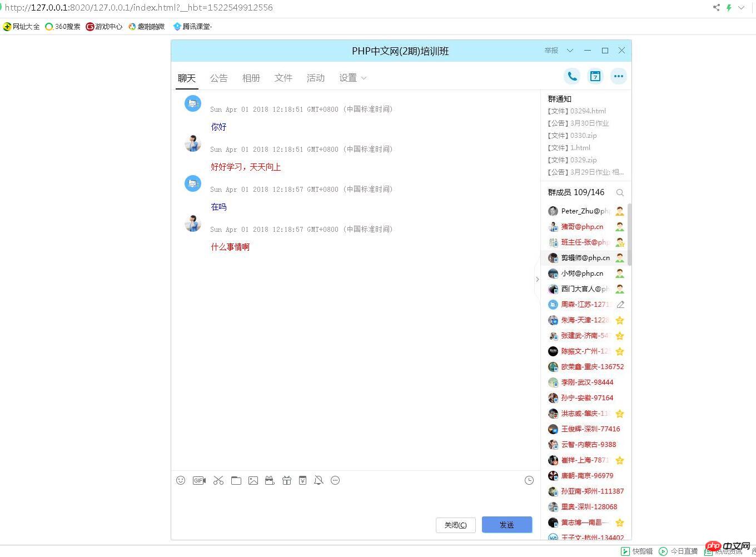Open notice 3月30日作业
Viewport: 756px width, 557px height.
click(579, 123)
